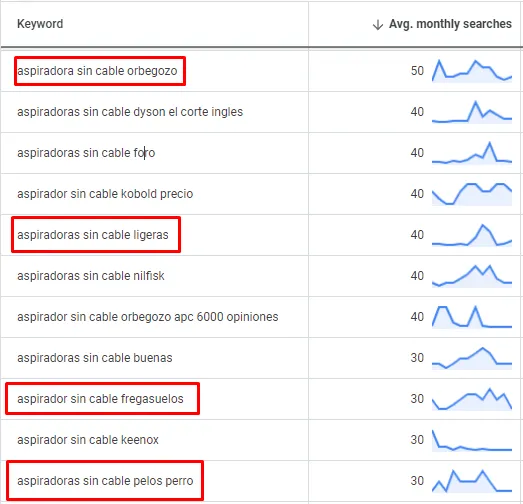The image size is (523, 504).
Task: Click the Keyword column header
Action: coord(40,24)
